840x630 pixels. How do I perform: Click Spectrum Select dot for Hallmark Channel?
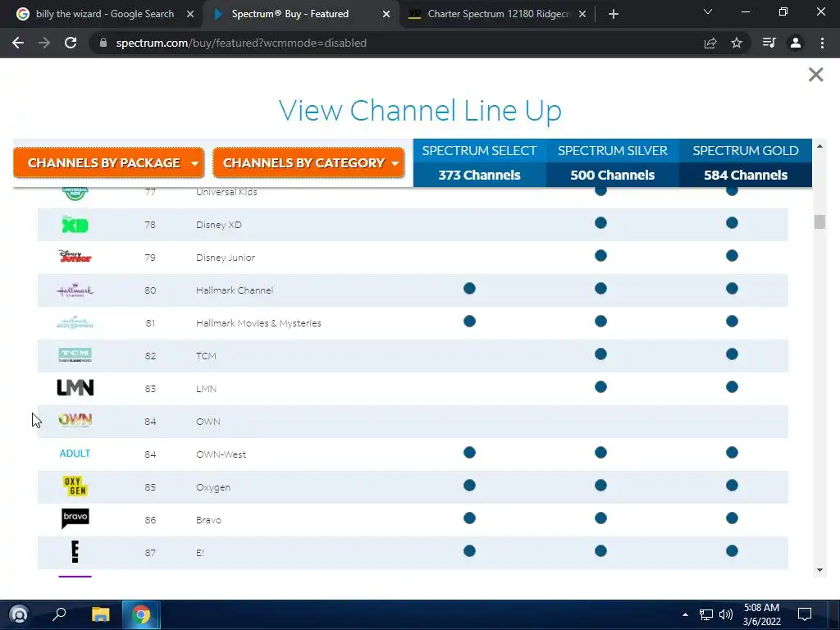[469, 289]
